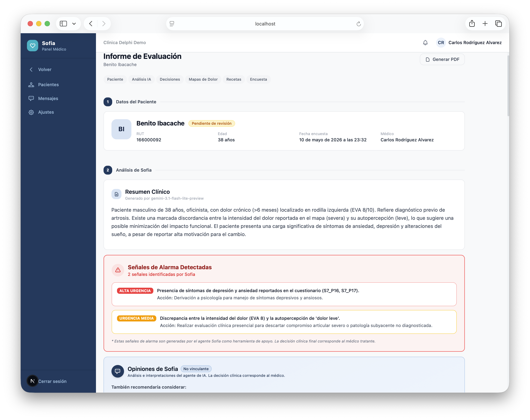This screenshot has height=420, width=530.
Task: Click the Sofia heart logo icon
Action: tap(32, 46)
